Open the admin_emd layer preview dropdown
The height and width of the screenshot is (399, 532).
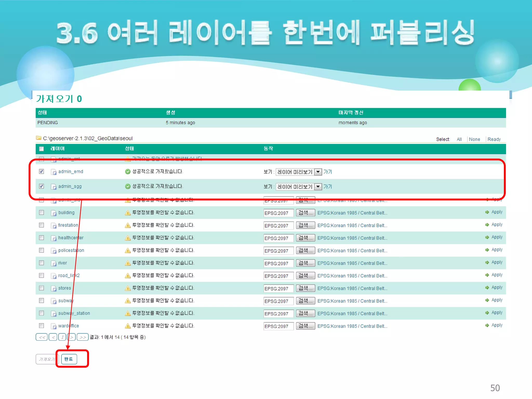tap(318, 172)
